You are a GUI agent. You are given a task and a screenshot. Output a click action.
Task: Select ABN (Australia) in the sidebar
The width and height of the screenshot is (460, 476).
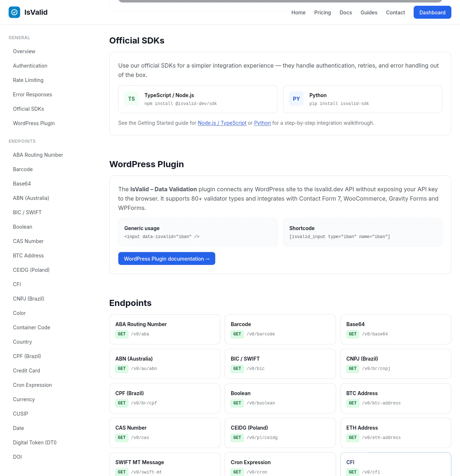(x=31, y=198)
